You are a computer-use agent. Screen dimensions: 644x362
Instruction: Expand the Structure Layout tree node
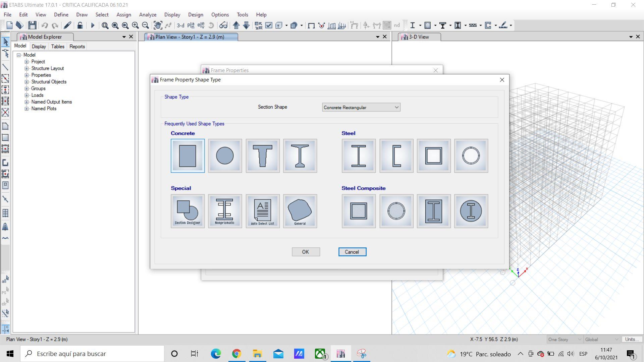tap(26, 68)
